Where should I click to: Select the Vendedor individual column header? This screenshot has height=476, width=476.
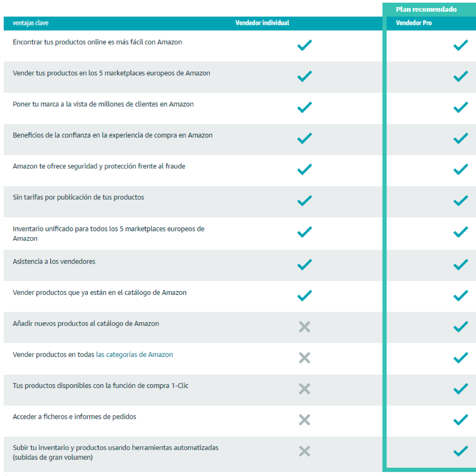pos(262,23)
